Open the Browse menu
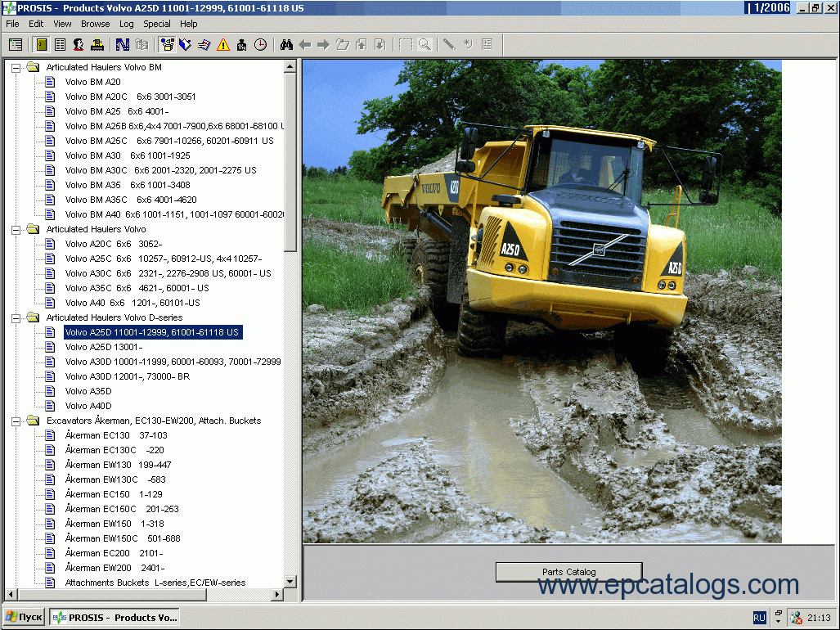The height and width of the screenshot is (630, 840). point(96,24)
